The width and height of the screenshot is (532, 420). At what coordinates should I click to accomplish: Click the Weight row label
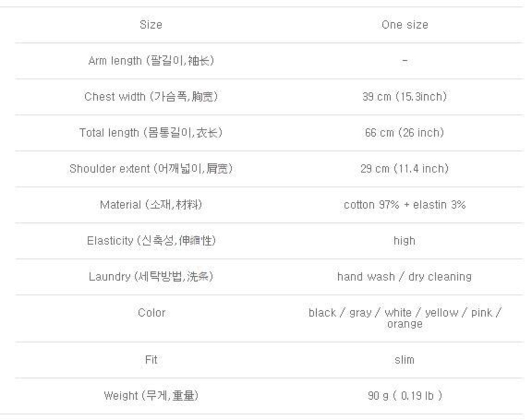tap(151, 395)
